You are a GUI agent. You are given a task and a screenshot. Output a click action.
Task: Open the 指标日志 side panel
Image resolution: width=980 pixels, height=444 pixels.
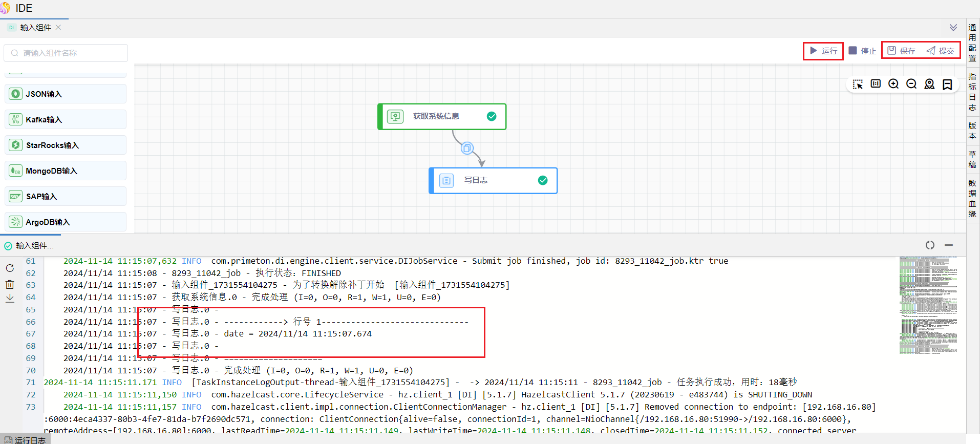point(972,92)
